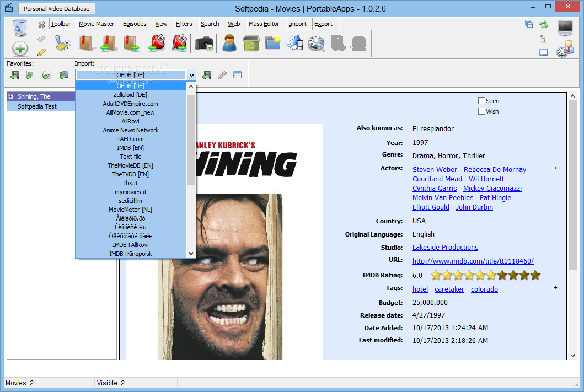Click the folder with film strip icon
The image size is (584, 392).
coord(295,43)
